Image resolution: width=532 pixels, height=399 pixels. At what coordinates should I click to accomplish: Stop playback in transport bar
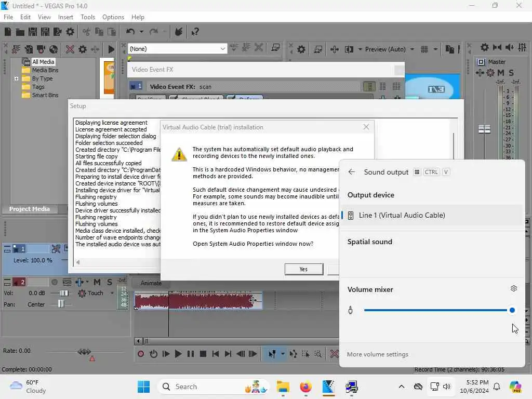[203, 354]
